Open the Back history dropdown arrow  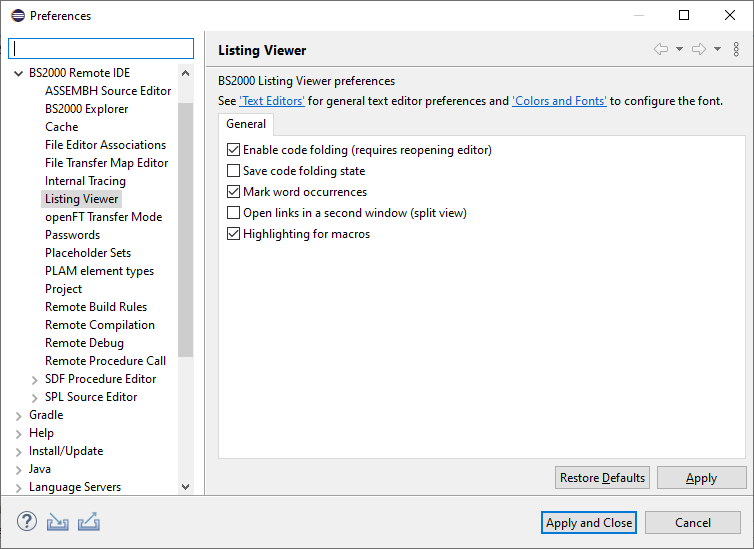coord(679,50)
